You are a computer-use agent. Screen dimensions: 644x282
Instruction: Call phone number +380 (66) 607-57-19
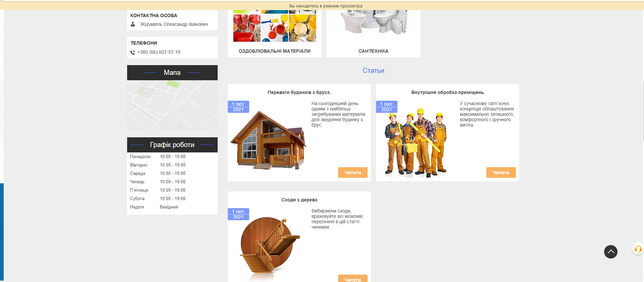point(159,52)
